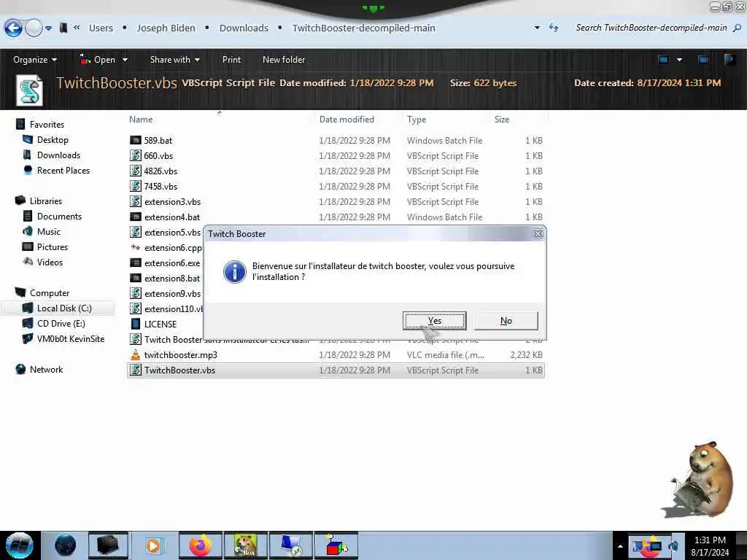This screenshot has height=560, width=747.
Task: Select extension5.vbs file icon
Action: click(x=136, y=232)
